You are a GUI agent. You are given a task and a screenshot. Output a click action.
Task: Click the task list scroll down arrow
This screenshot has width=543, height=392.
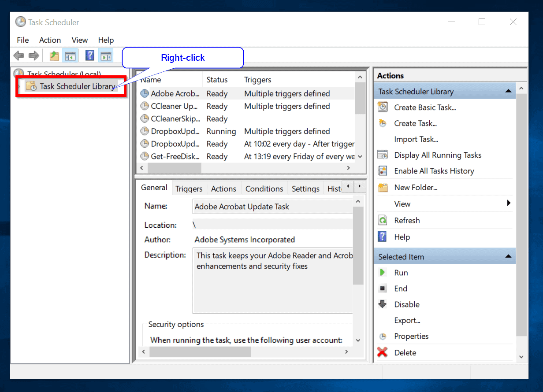coord(360,156)
